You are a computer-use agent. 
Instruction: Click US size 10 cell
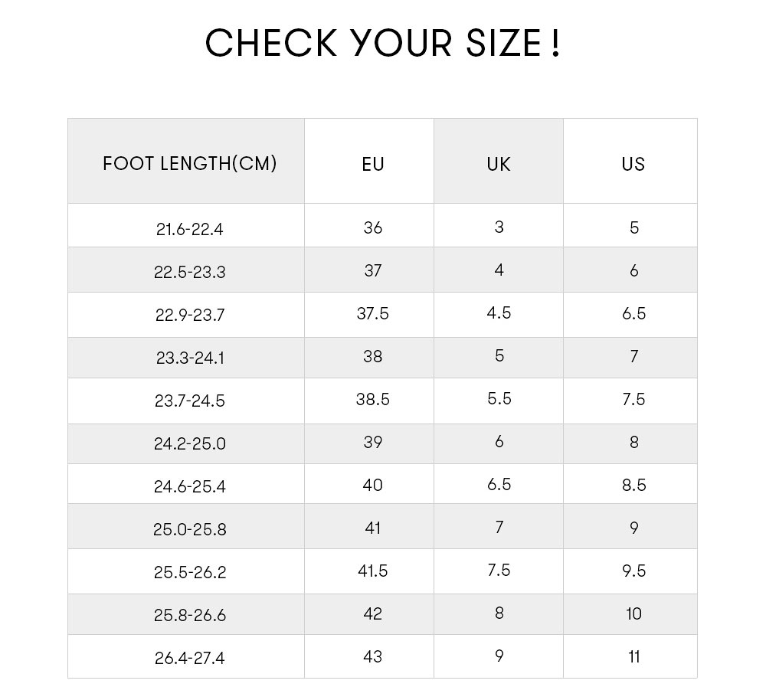pos(633,614)
